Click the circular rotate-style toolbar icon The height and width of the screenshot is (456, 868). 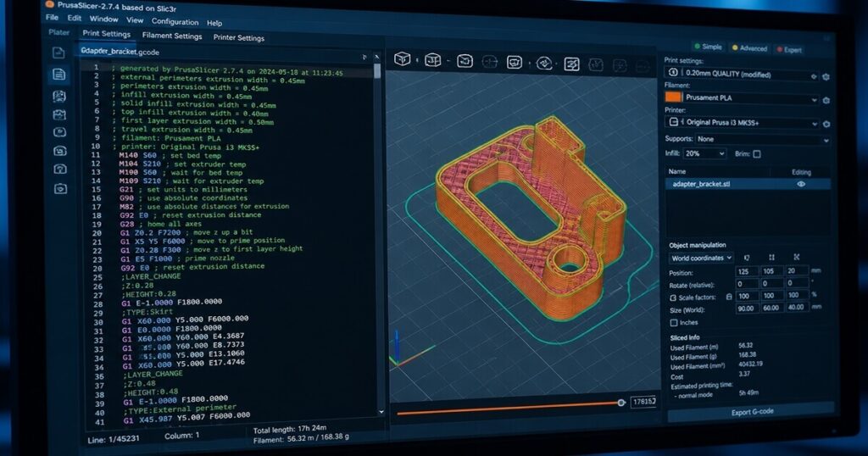tap(544, 64)
